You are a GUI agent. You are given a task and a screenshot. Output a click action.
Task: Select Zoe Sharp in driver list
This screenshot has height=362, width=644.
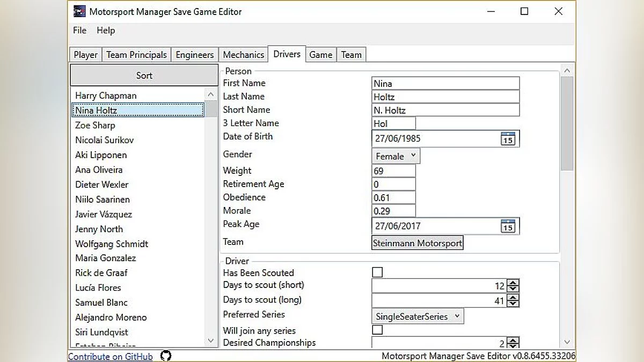[x=95, y=125]
